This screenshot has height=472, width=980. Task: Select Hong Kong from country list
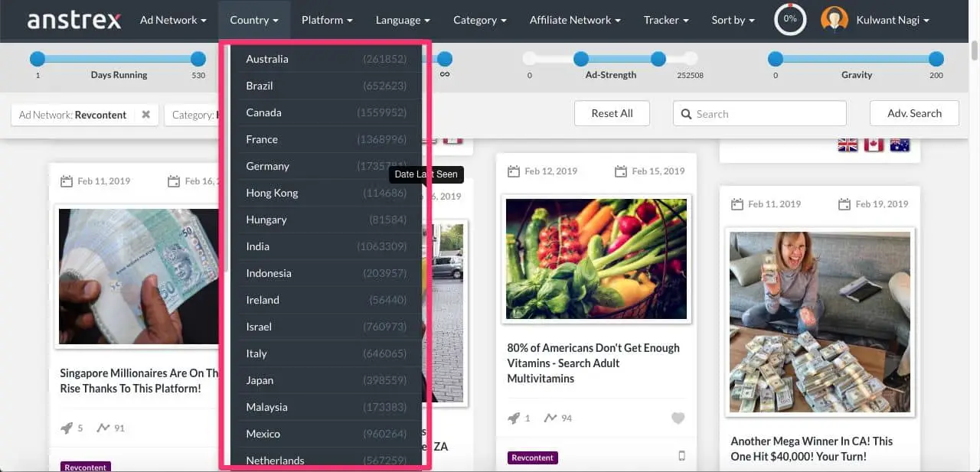point(326,193)
